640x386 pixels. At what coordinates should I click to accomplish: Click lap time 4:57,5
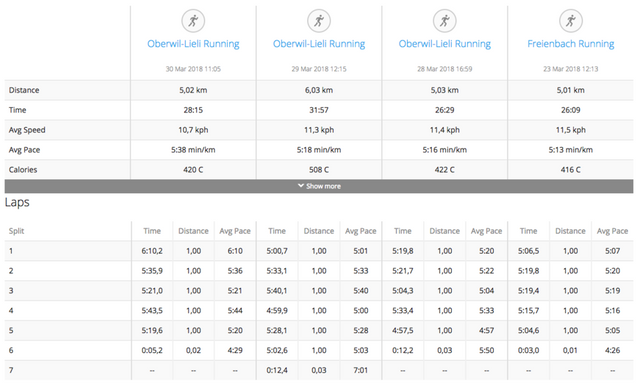pos(403,331)
